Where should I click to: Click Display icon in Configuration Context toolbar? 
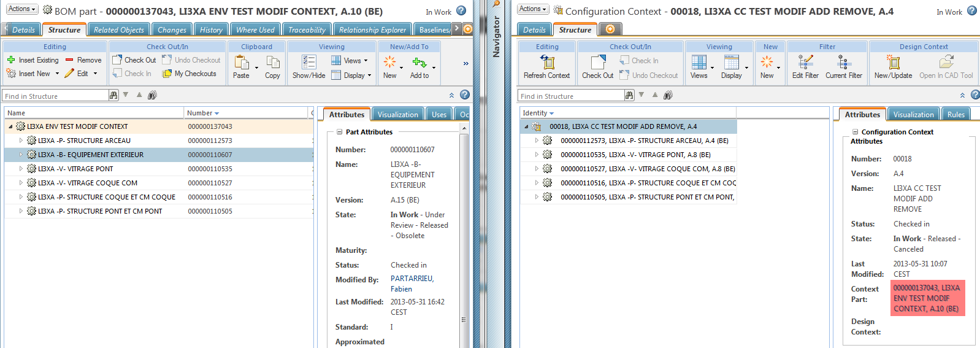tap(731, 67)
